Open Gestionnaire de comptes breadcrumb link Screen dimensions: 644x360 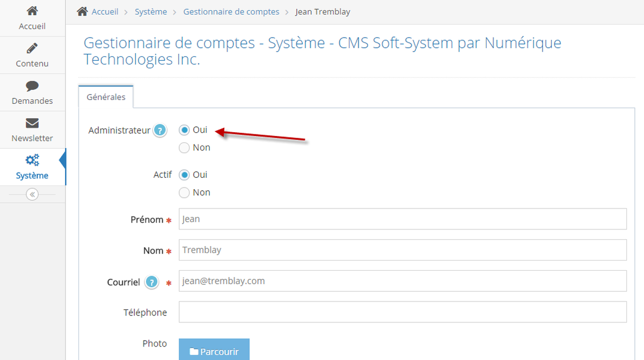click(x=231, y=11)
